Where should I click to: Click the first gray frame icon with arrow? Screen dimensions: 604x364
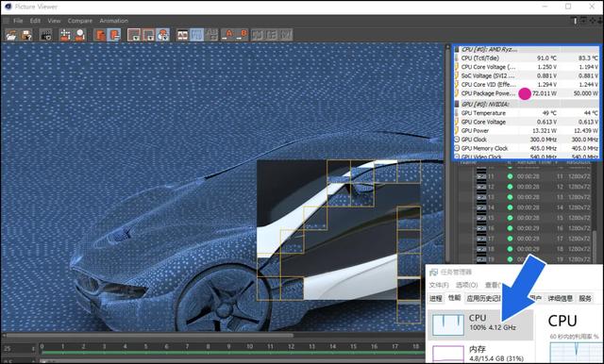(x=134, y=35)
